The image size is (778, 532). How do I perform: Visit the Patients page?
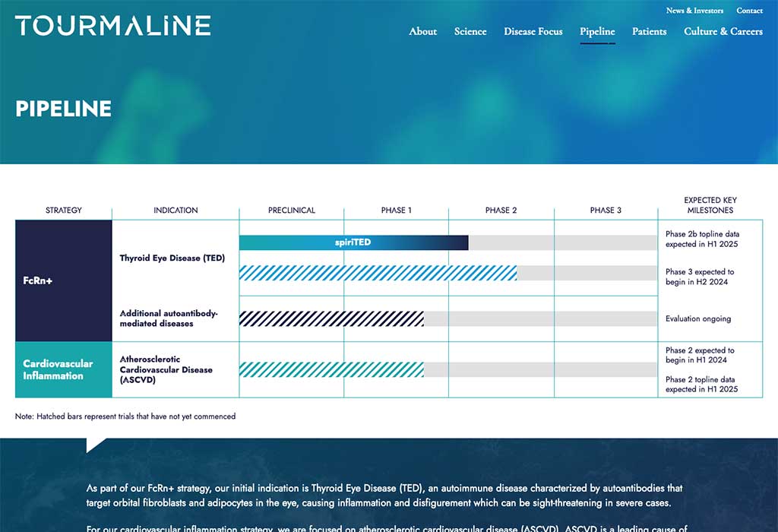point(649,32)
